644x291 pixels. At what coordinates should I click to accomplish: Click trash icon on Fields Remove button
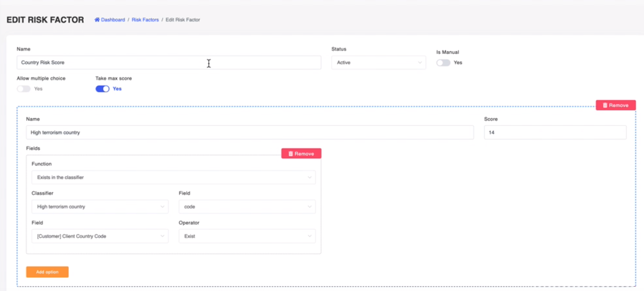click(291, 154)
